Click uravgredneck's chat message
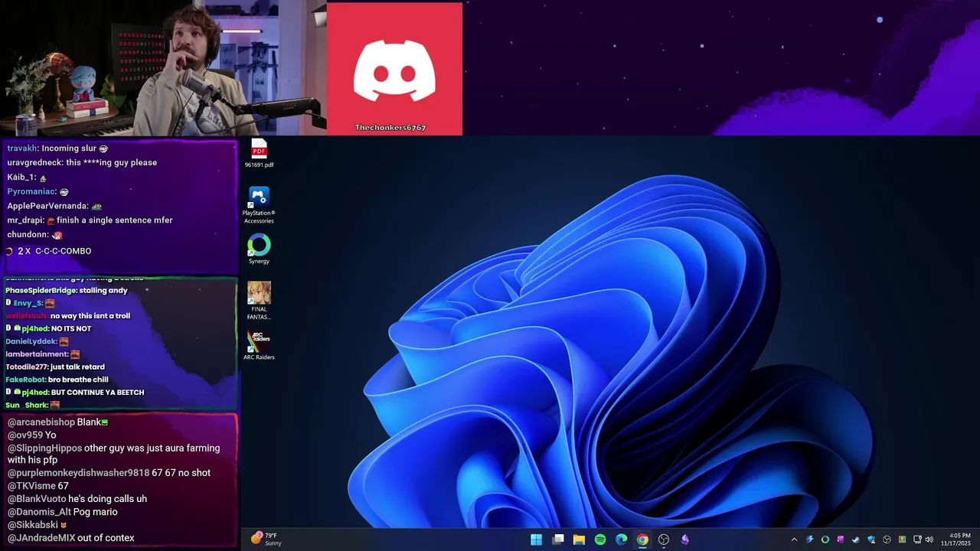Viewport: 980px width, 551px height. pyautogui.click(x=82, y=162)
